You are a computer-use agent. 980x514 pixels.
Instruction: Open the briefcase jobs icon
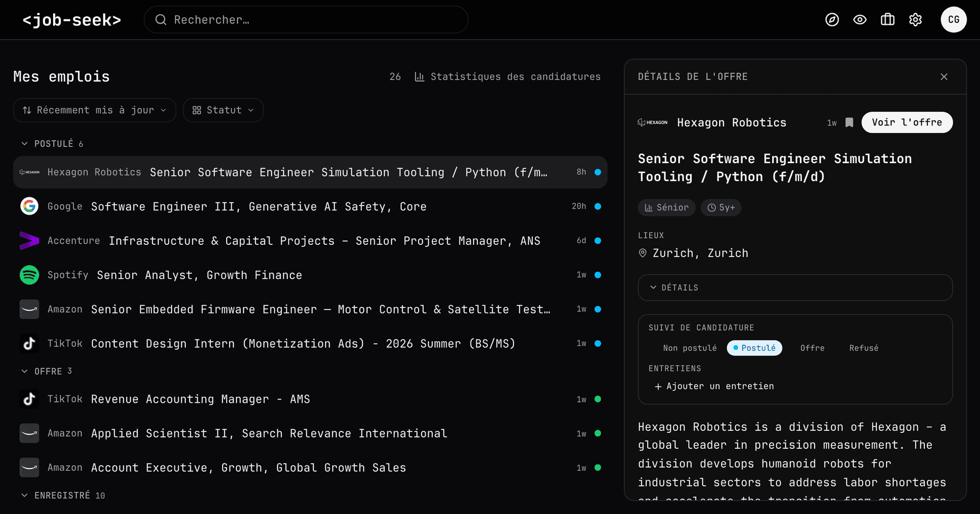click(888, 20)
